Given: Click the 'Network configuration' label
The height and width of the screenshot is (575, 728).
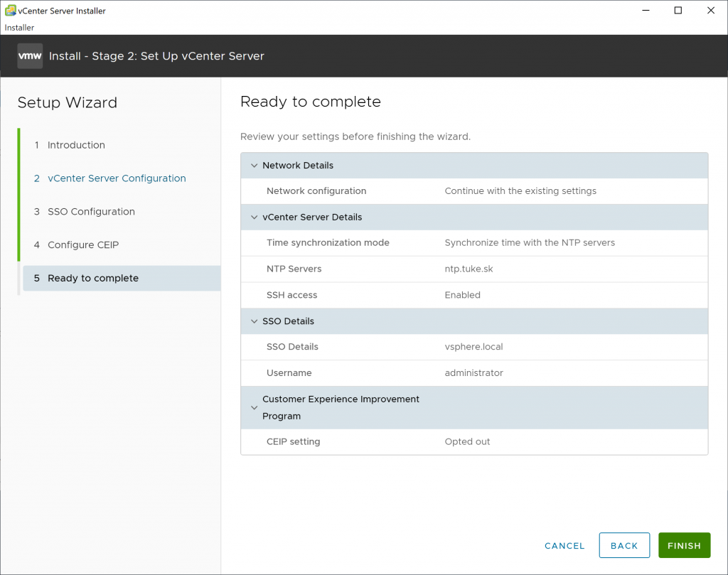Looking at the screenshot, I should (x=316, y=190).
